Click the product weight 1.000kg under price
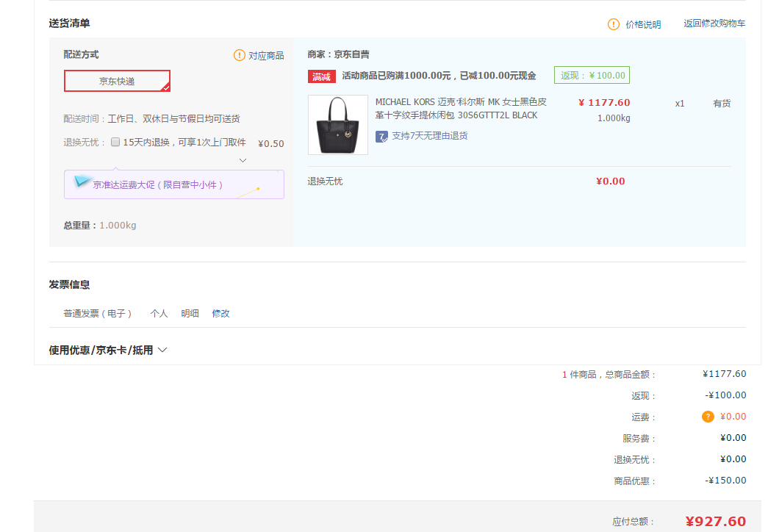 (614, 118)
